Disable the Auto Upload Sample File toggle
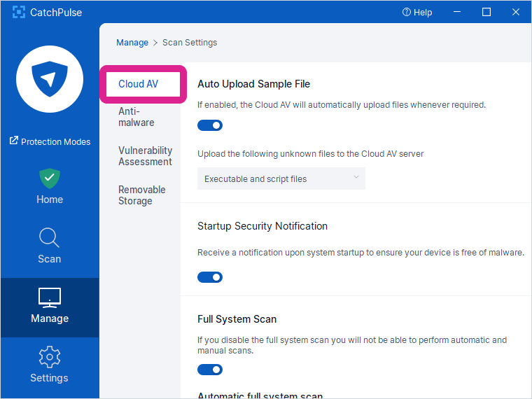 [x=210, y=125]
